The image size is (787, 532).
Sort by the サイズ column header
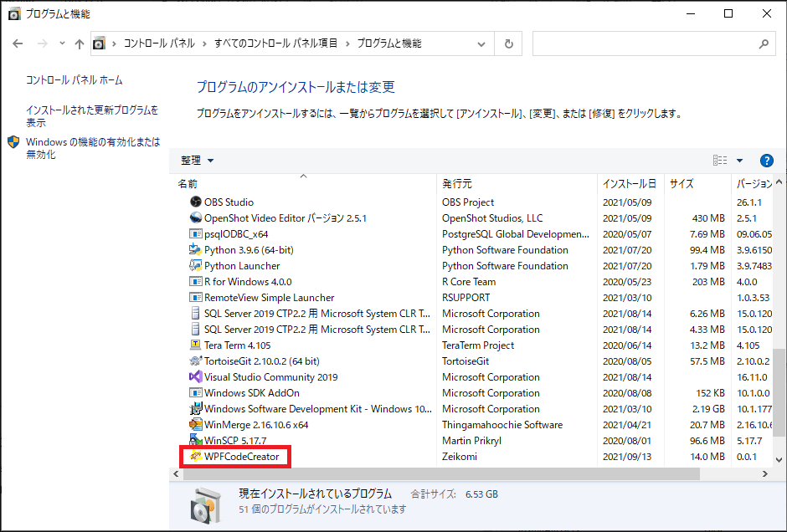pyautogui.click(x=697, y=183)
